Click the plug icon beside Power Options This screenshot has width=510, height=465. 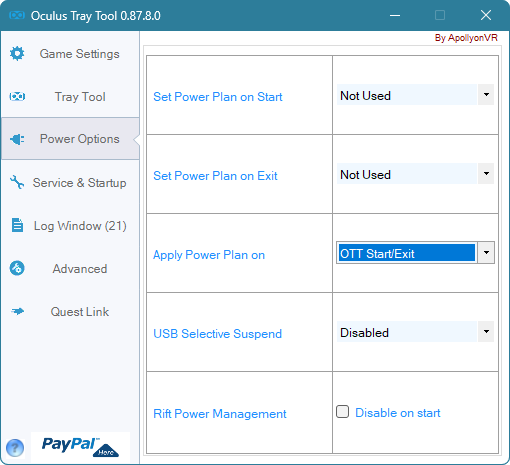(x=17, y=139)
